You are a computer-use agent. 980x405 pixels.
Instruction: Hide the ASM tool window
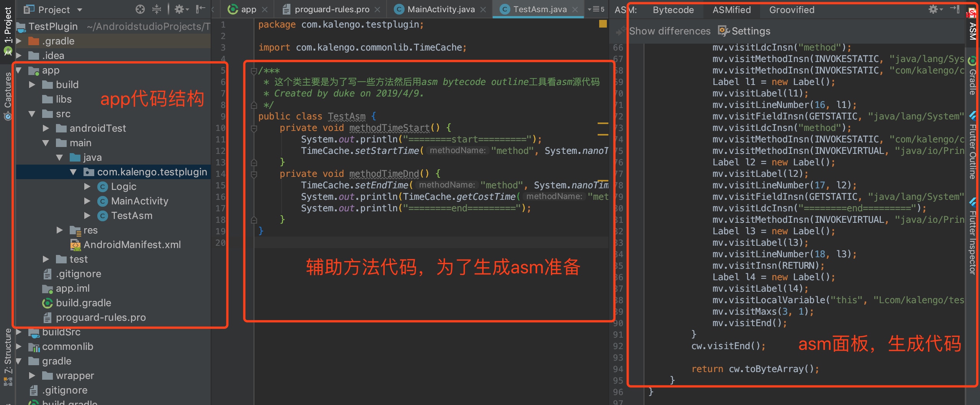point(955,10)
